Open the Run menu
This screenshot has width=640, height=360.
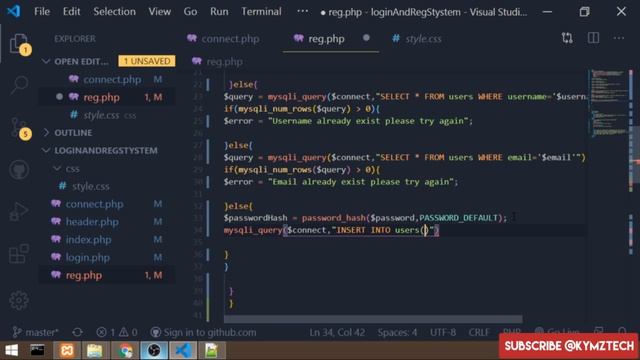[x=219, y=11]
